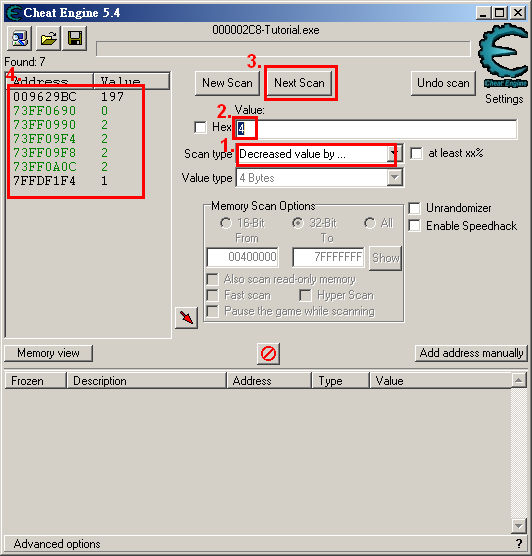532x556 pixels.
Task: Click the red arrow add-to-list button
Action: [186, 317]
